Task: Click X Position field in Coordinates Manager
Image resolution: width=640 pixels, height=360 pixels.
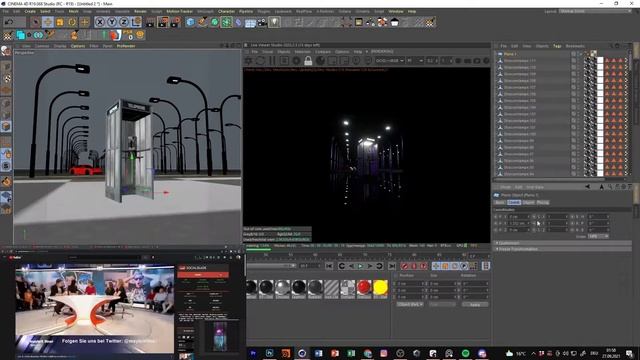Action: (410, 283)
